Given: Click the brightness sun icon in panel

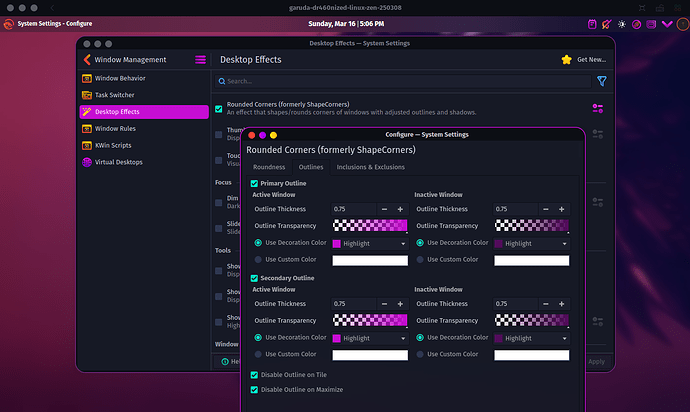Looking at the screenshot, I should 622,24.
